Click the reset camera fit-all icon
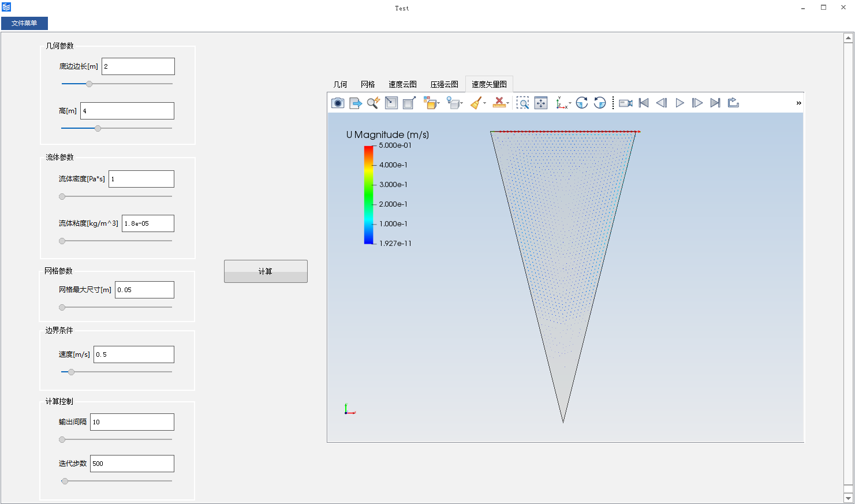The height and width of the screenshot is (504, 855). [541, 103]
